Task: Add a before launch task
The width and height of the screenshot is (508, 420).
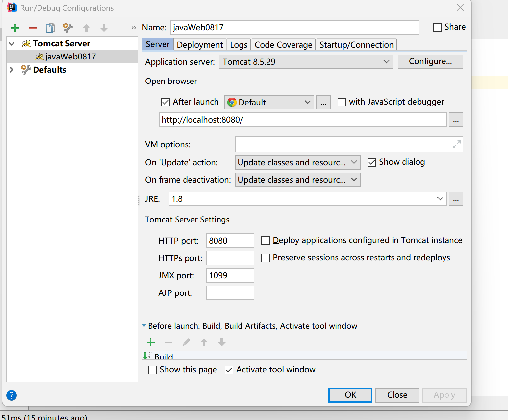Action: (x=151, y=342)
